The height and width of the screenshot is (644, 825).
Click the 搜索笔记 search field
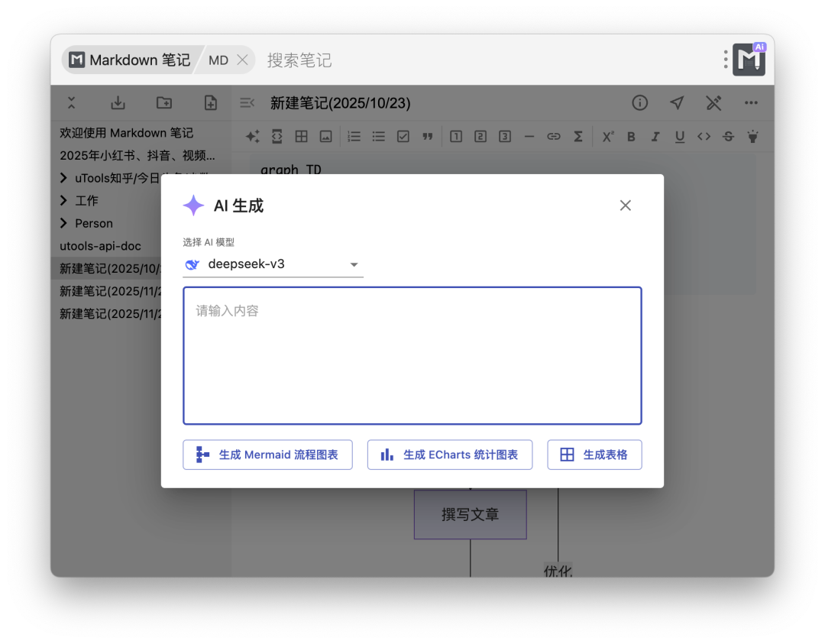[x=299, y=60]
